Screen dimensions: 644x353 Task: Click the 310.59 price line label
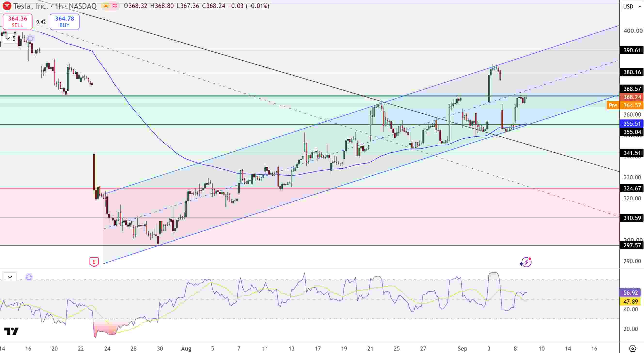(x=632, y=218)
